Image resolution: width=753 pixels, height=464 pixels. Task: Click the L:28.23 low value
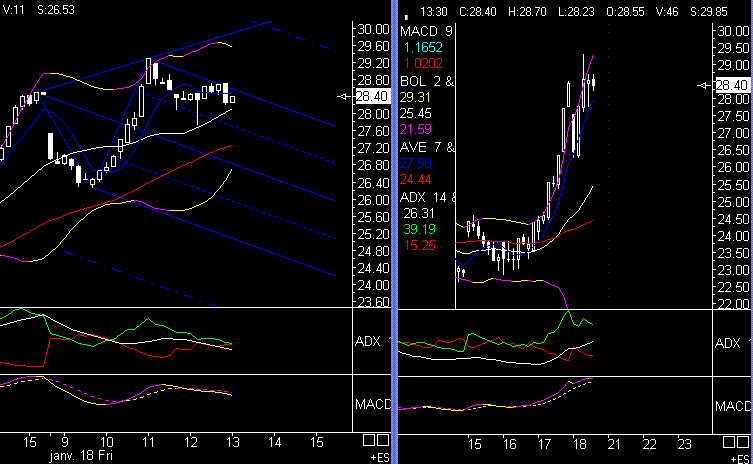click(x=576, y=12)
